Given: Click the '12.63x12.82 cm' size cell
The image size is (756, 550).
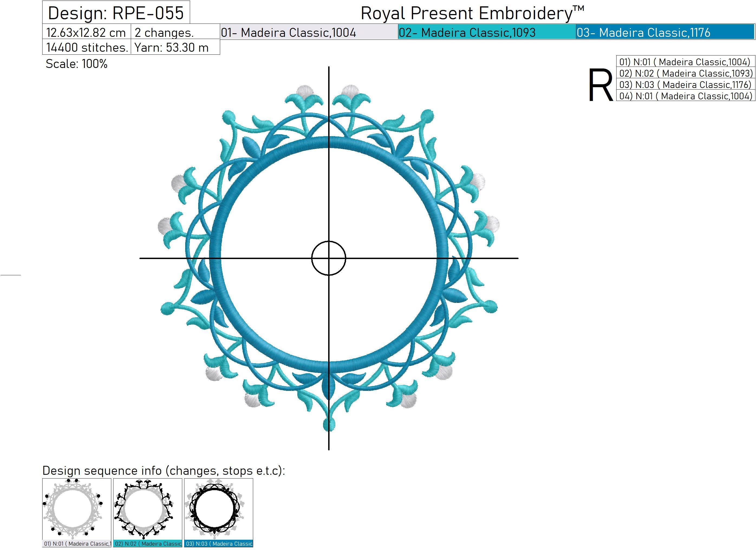Looking at the screenshot, I should pyautogui.click(x=86, y=32).
